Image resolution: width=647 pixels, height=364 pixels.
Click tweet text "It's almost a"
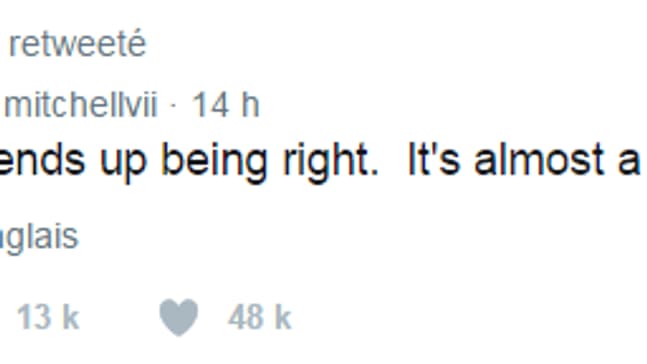[x=524, y=159]
